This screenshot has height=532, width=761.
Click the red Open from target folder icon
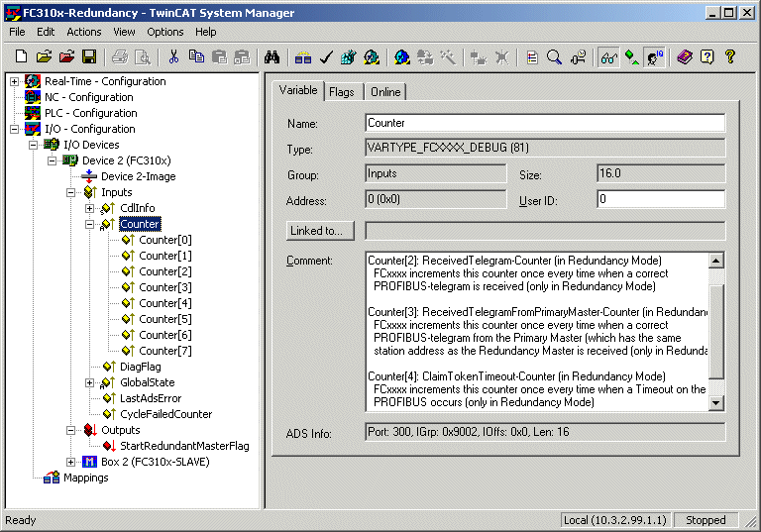[66, 56]
